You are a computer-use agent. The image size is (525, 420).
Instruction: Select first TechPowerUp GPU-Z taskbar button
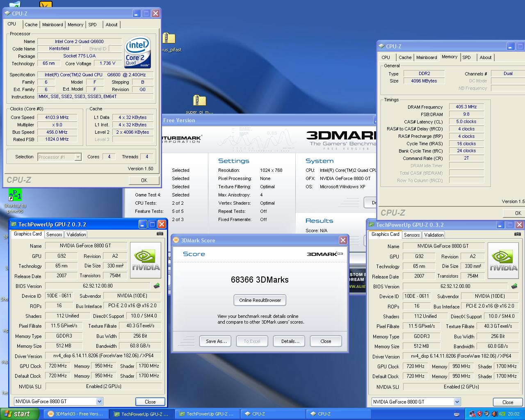tap(142, 414)
